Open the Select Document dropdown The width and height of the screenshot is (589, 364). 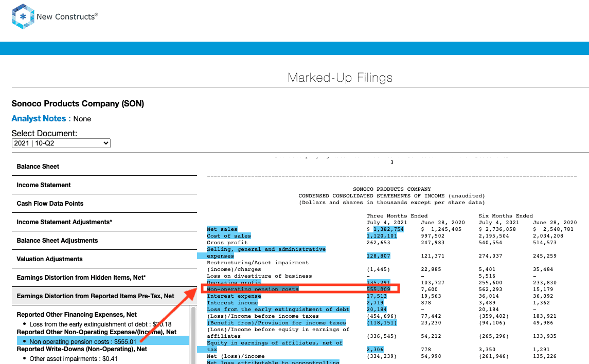[x=61, y=143]
